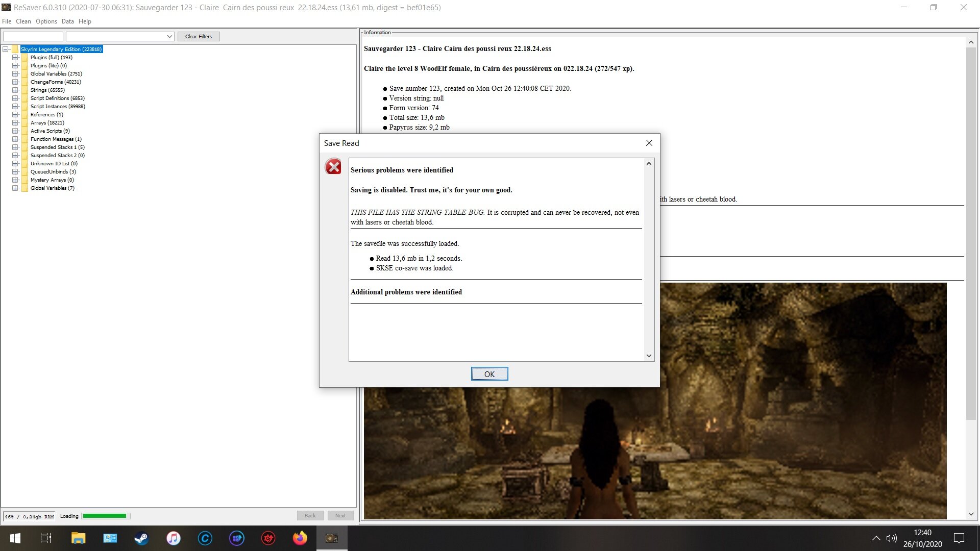
Task: Click the dialog message scroll up arrow
Action: click(x=649, y=164)
